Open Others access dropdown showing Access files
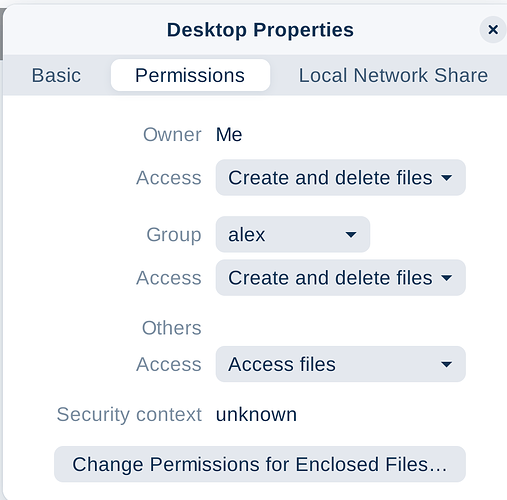Viewport: 507px width, 500px height. click(x=341, y=364)
